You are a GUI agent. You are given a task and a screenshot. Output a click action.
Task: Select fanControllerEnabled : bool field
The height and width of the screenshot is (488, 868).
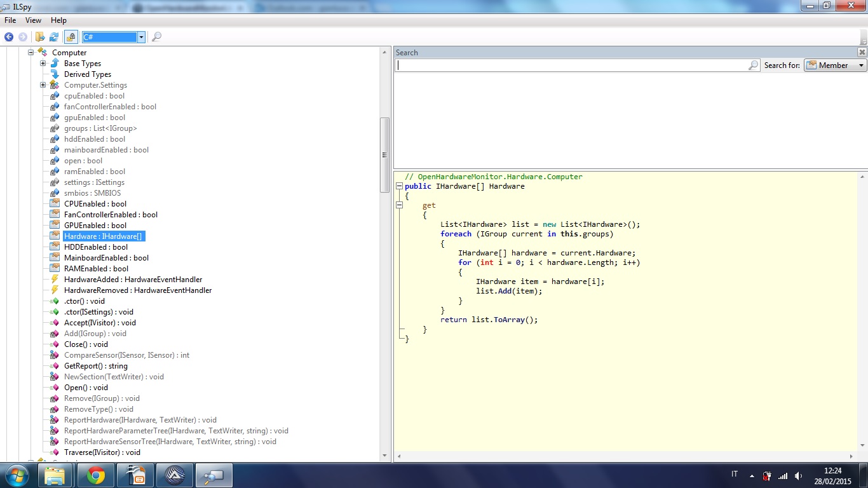[110, 107]
